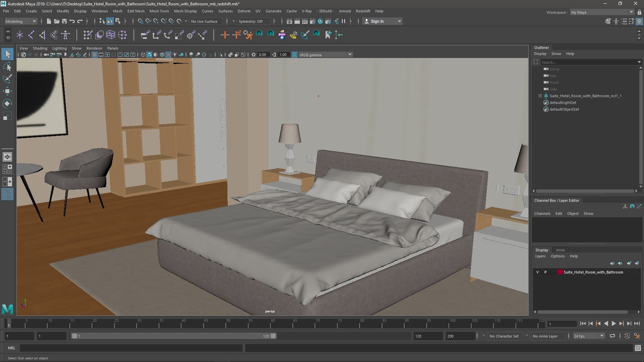This screenshot has height=362, width=644.
Task: Open the Workspace My Maya dropdown
Action: coord(602,12)
